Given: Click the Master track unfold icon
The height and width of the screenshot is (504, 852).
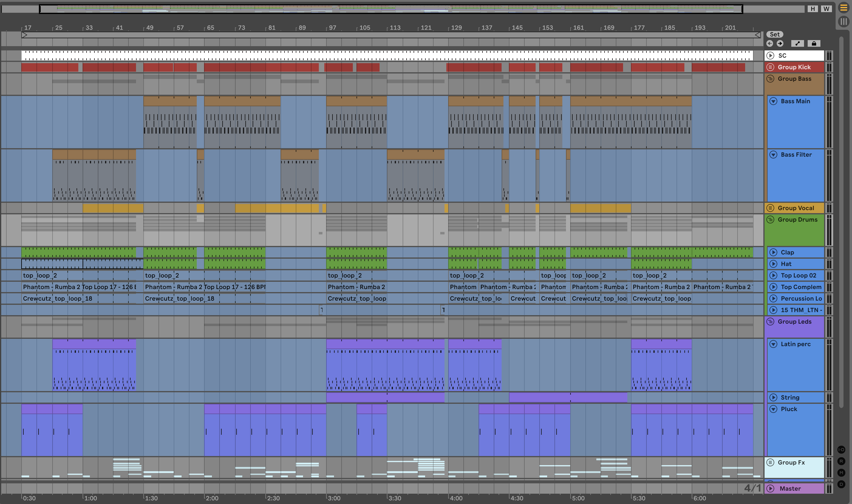Looking at the screenshot, I should tap(771, 489).
